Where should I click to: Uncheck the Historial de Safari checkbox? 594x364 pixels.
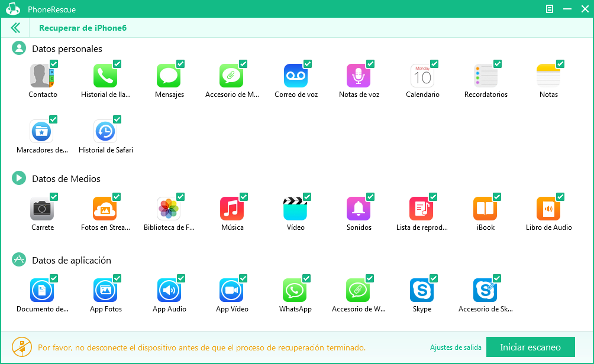click(117, 119)
